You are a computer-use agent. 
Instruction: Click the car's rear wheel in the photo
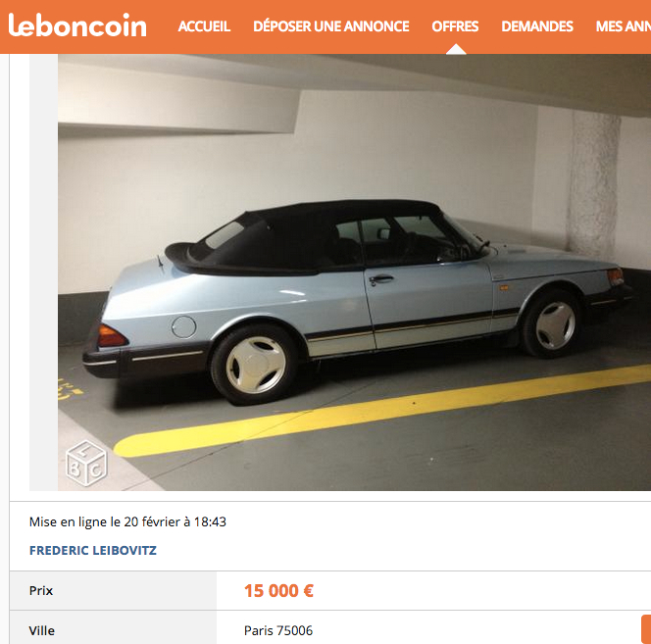click(255, 365)
